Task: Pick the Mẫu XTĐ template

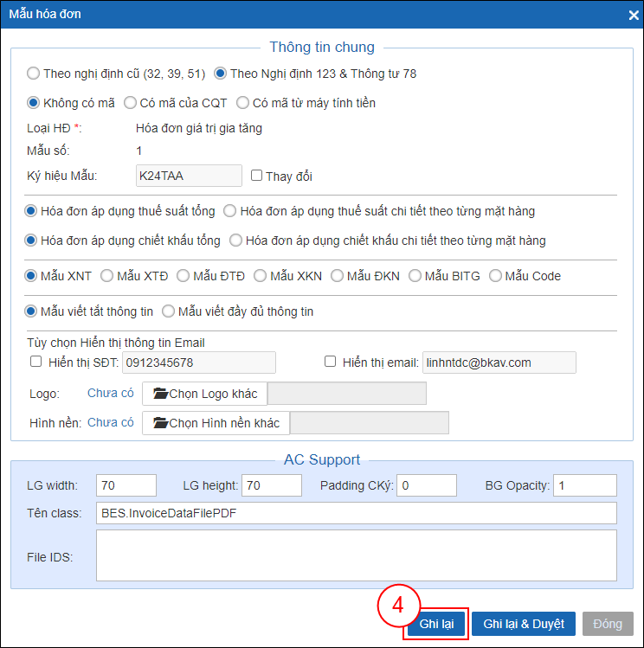Action: [107, 276]
